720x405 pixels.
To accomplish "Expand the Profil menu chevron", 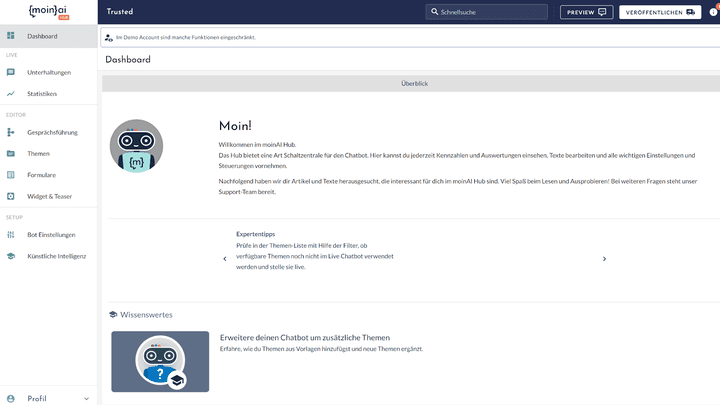I will [x=86, y=399].
